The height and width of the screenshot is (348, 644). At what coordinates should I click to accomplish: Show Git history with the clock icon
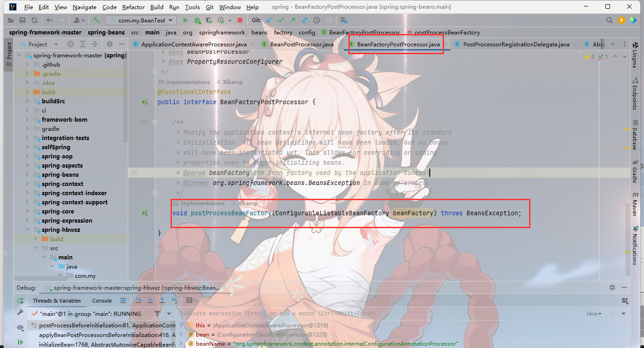(x=317, y=21)
